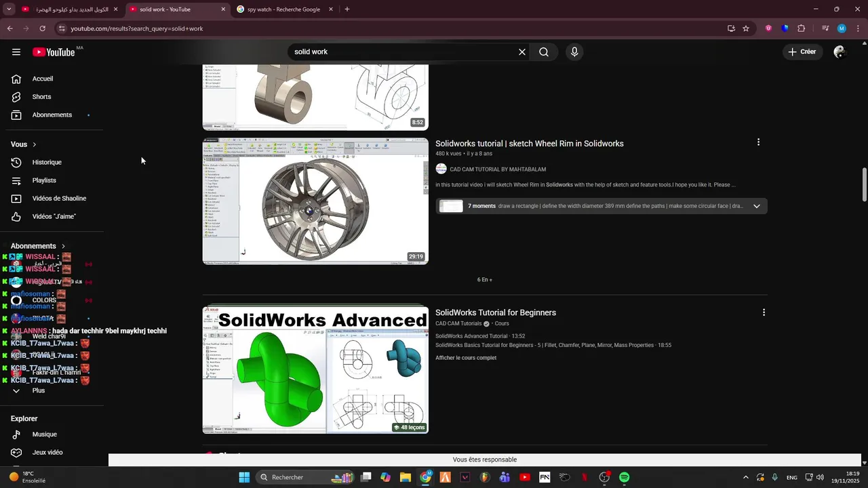Image resolution: width=868 pixels, height=488 pixels.
Task: Open Spotify from the taskbar
Action: coord(624,477)
